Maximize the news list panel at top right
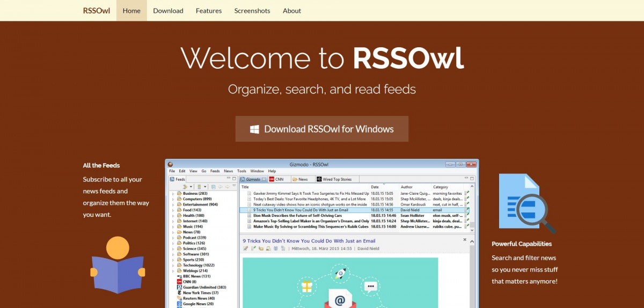Screen dimensions: 644x308 click(472, 179)
